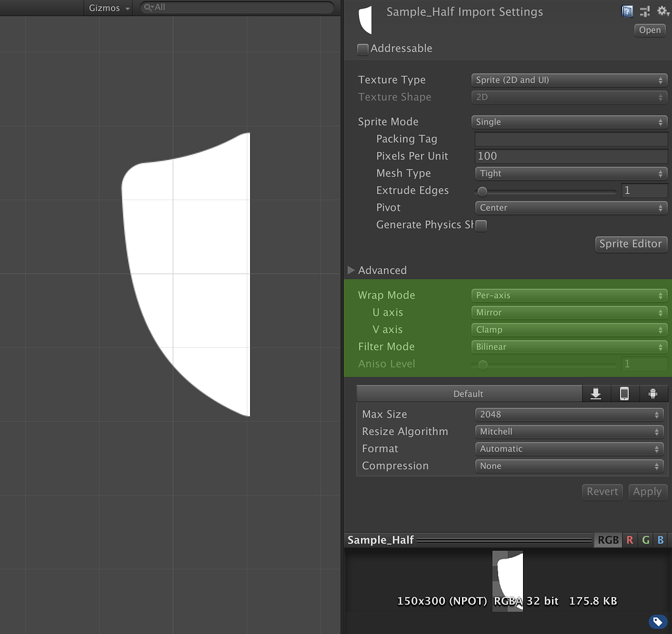Change Texture Type dropdown
Image resolution: width=672 pixels, height=634 pixels.
click(568, 79)
